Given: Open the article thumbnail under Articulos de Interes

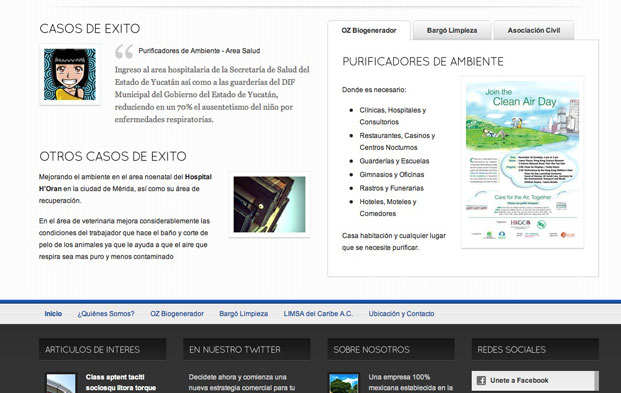Looking at the screenshot, I should (x=61, y=383).
